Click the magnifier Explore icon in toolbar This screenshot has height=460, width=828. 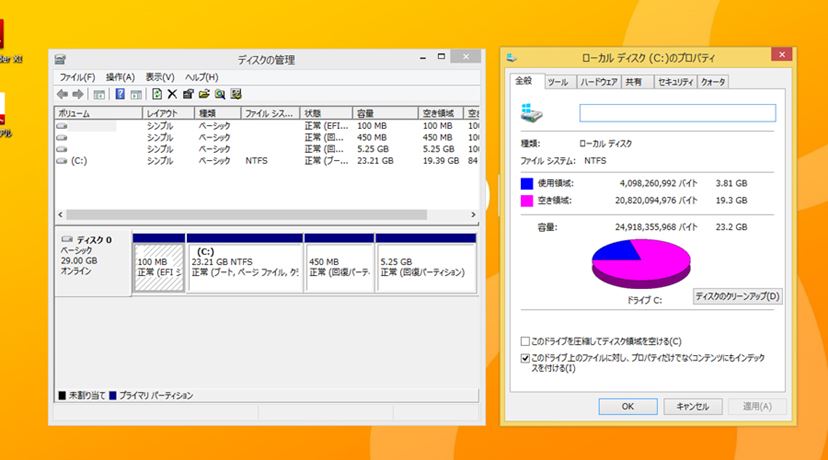pos(220,94)
